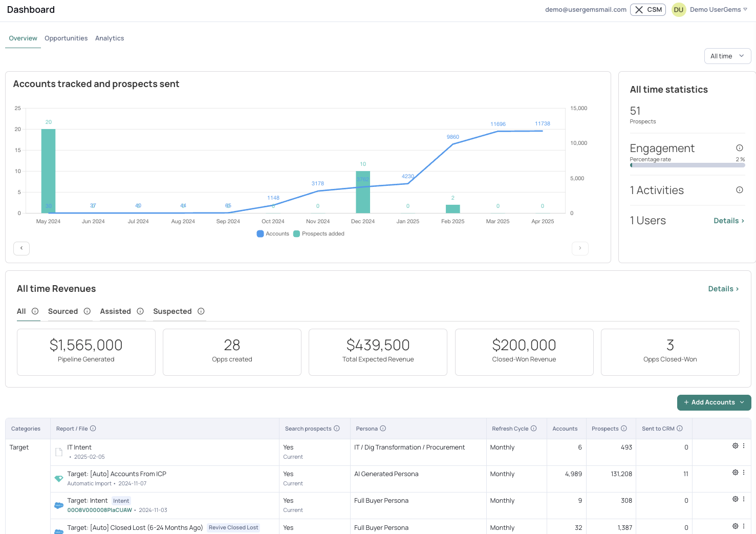756x534 pixels.
Task: Open more options for Closed Lost row
Action: pos(744,526)
